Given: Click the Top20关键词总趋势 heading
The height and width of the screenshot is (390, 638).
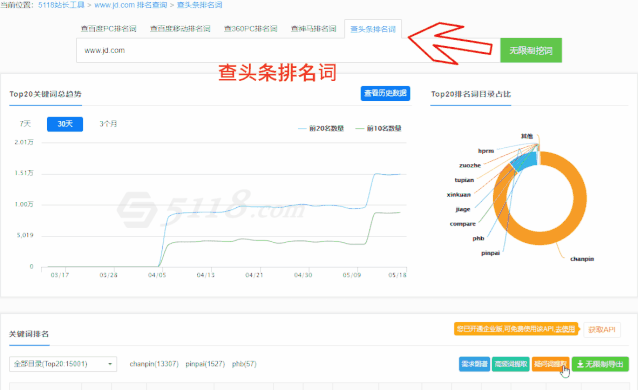Looking at the screenshot, I should (x=45, y=94).
